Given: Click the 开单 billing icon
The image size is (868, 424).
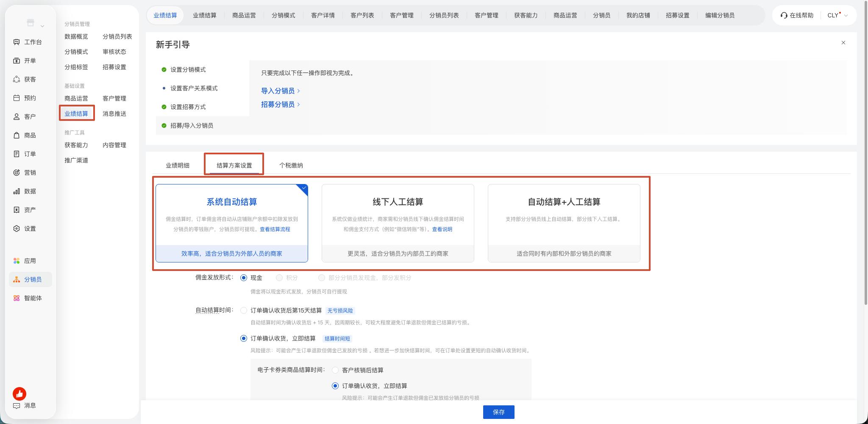Looking at the screenshot, I should tap(17, 61).
